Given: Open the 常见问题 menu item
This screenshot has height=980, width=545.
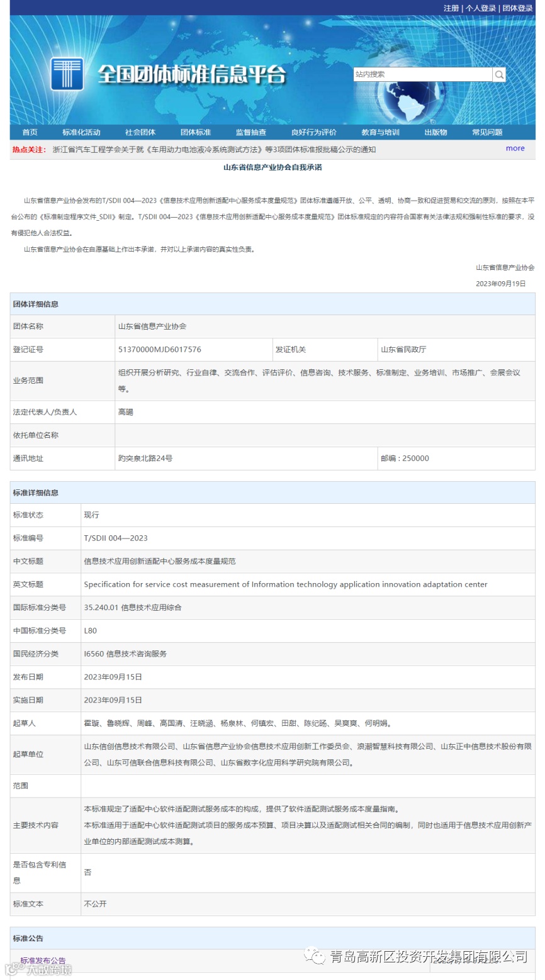Looking at the screenshot, I should pos(487,132).
